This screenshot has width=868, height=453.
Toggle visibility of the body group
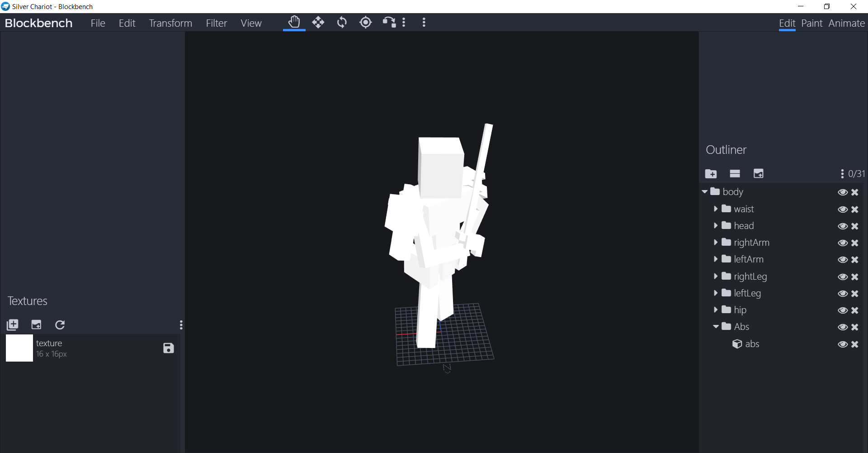843,192
